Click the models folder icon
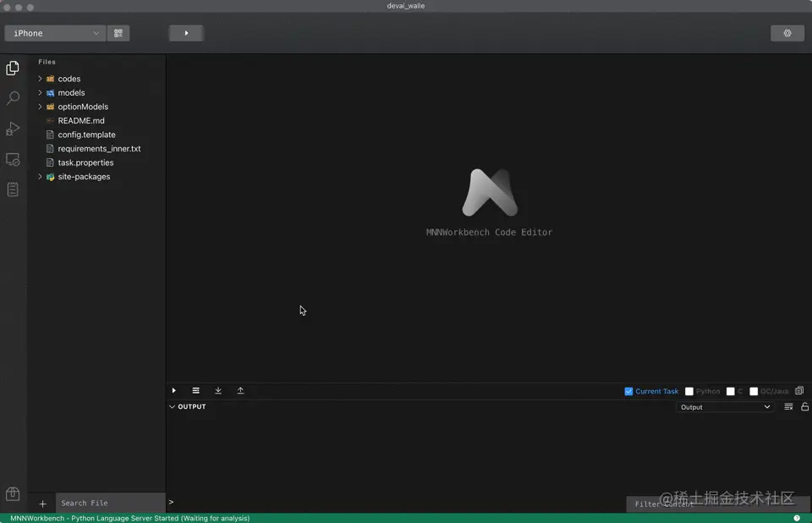The height and width of the screenshot is (523, 812). (50, 93)
